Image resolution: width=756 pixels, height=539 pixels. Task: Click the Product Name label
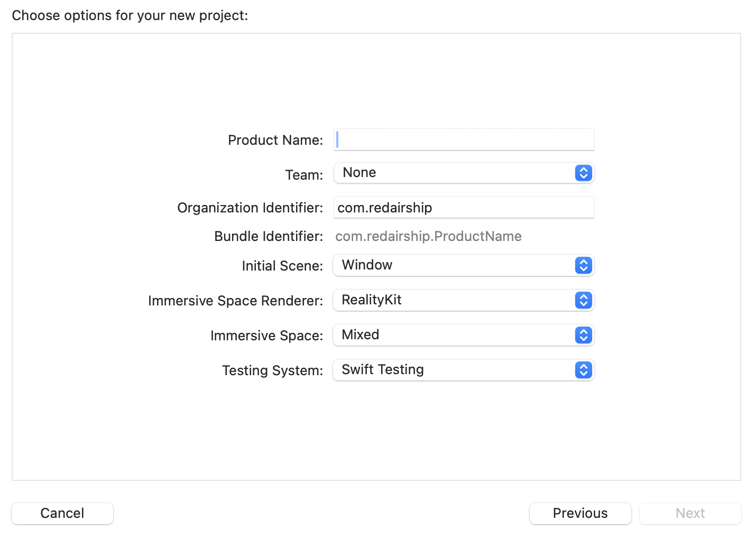pyautogui.click(x=275, y=140)
